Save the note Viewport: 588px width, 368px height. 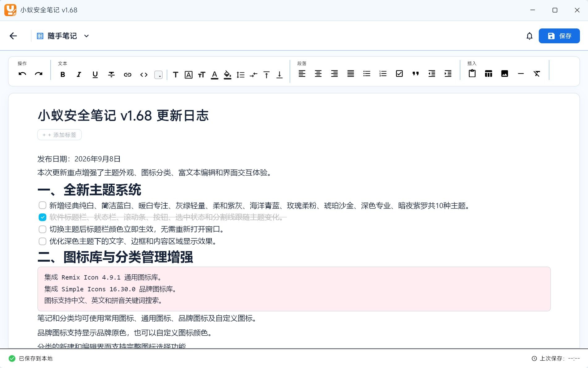click(559, 36)
